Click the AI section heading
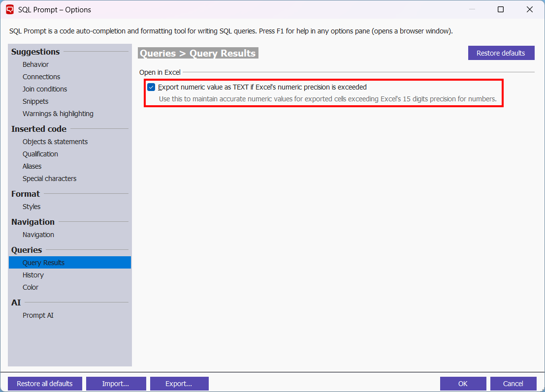 (x=16, y=302)
